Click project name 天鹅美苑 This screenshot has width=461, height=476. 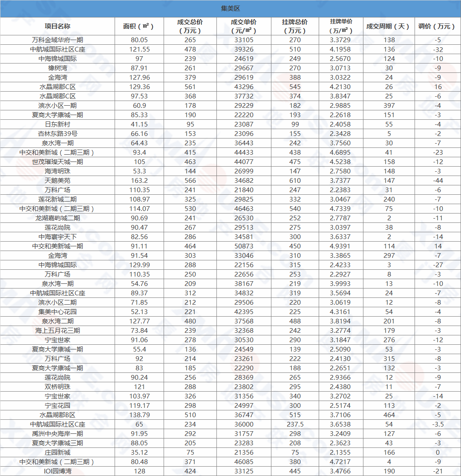(58, 181)
